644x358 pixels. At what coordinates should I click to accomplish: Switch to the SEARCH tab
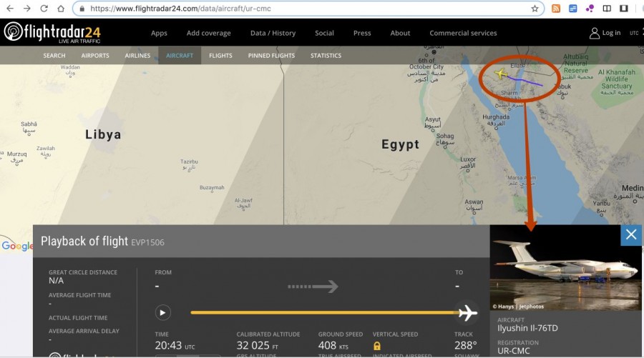point(54,55)
